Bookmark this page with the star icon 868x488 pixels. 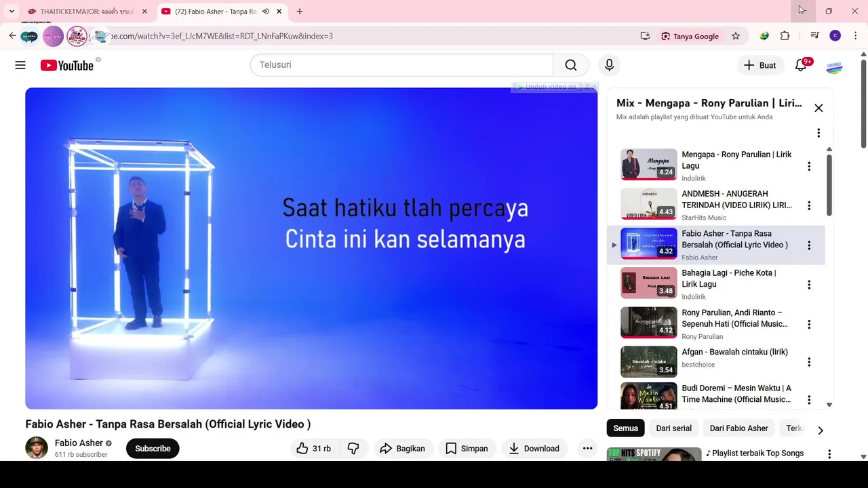736,36
